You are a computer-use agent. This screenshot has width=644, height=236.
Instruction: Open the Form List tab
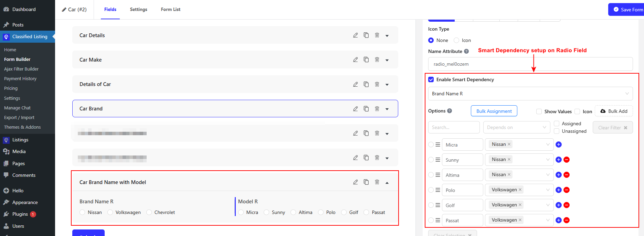tap(170, 9)
